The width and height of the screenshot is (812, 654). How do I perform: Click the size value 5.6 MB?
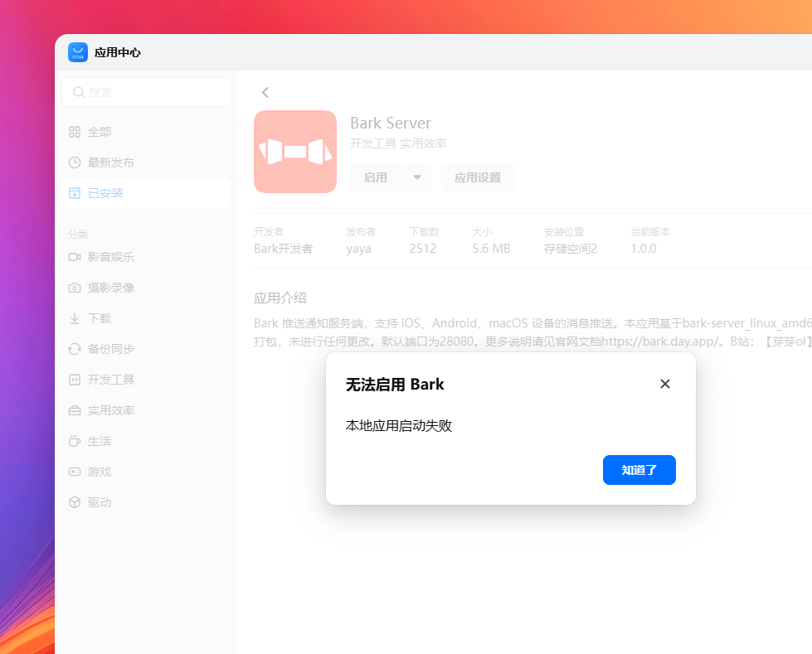(x=492, y=249)
